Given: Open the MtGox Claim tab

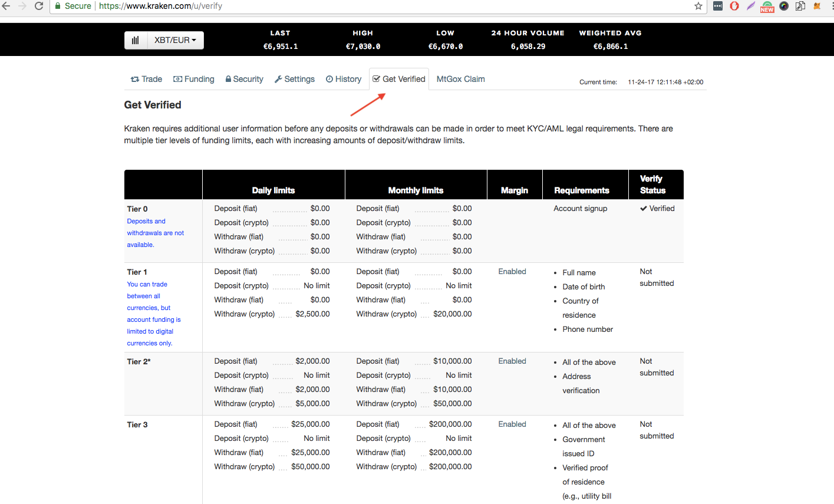Looking at the screenshot, I should point(461,79).
